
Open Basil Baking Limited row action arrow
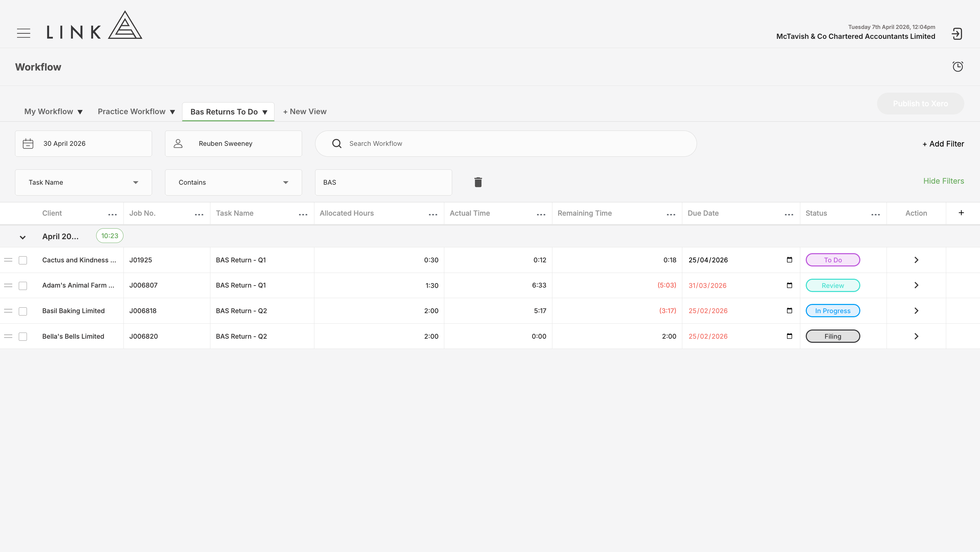[917, 311]
